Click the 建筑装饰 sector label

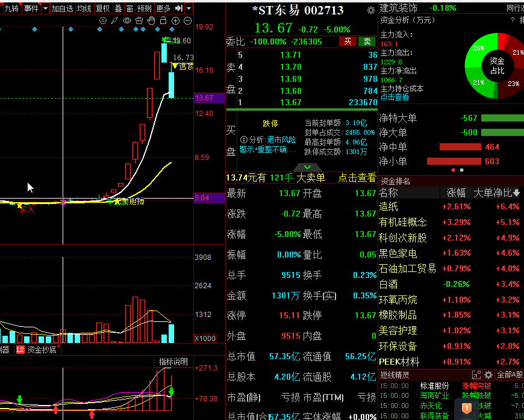pyautogui.click(x=398, y=8)
